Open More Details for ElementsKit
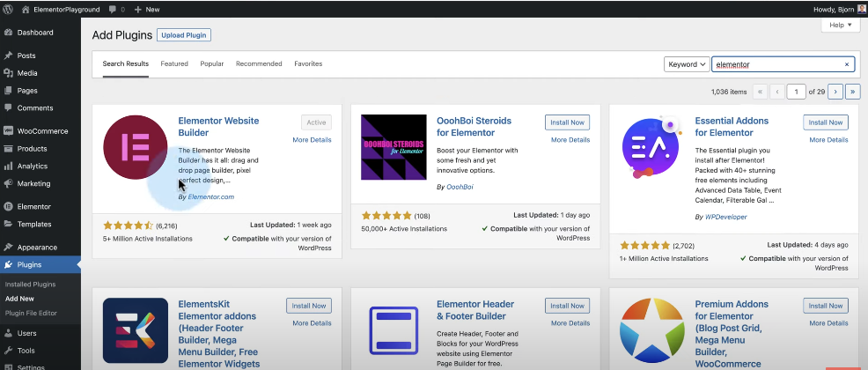Image resolution: width=868 pixels, height=370 pixels. point(313,323)
